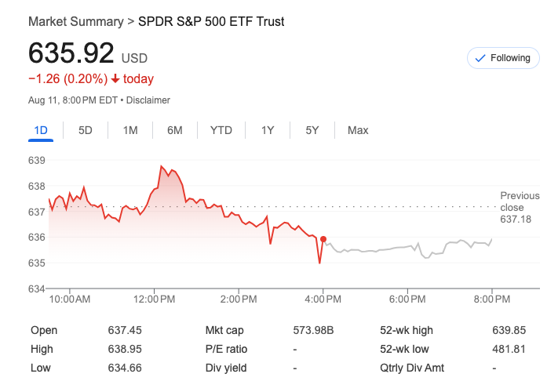
Task: Click the Disclaimer link
Action: (148, 100)
